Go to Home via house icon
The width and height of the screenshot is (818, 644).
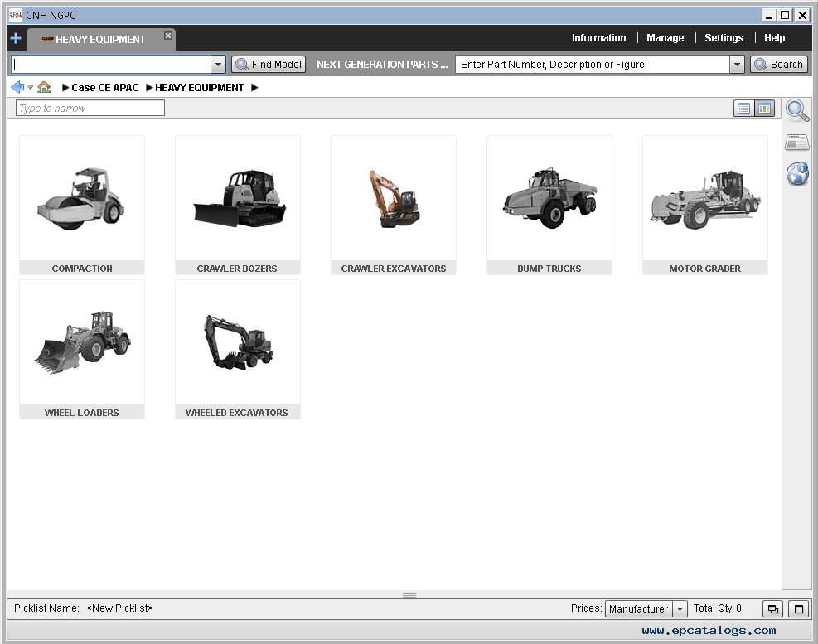pos(44,87)
